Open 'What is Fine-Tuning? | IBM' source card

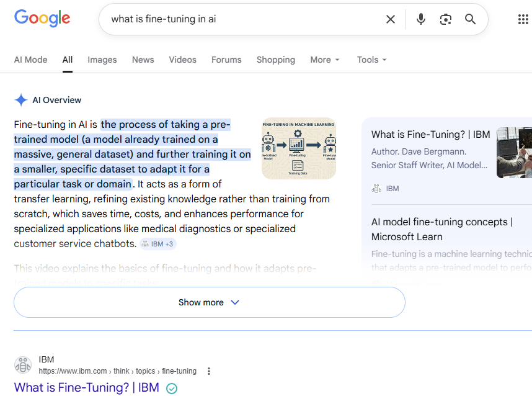(x=430, y=135)
